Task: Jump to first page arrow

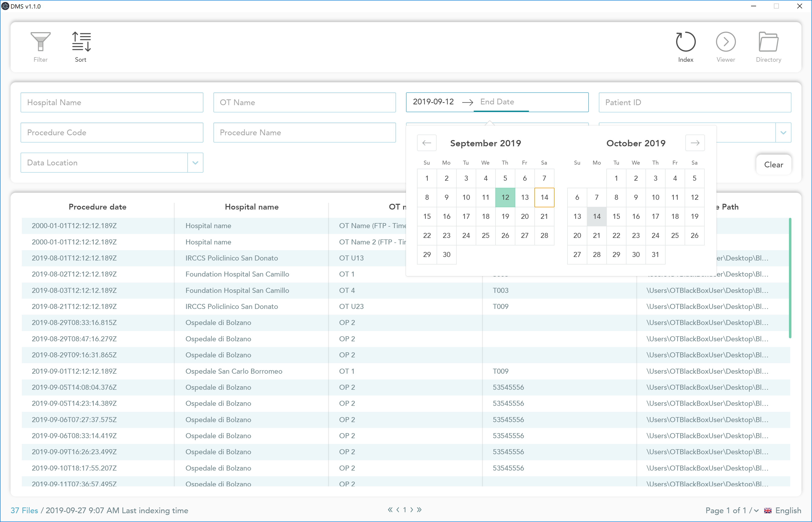Action: pyautogui.click(x=390, y=509)
